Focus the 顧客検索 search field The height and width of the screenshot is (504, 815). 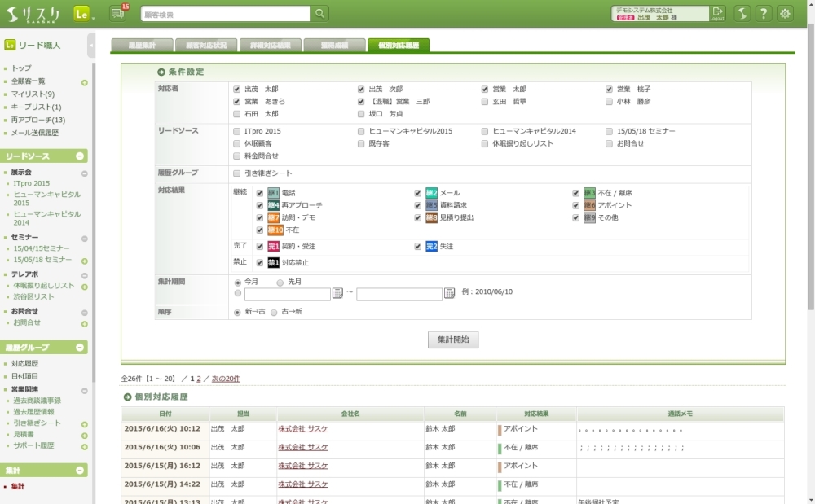click(x=224, y=14)
